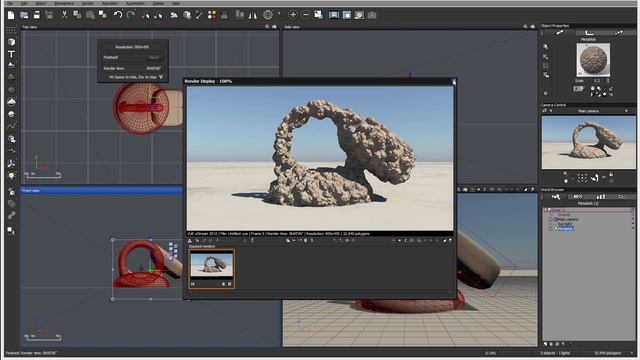
Task: Switch to Animation tab in Object Properties
Action: click(x=619, y=33)
